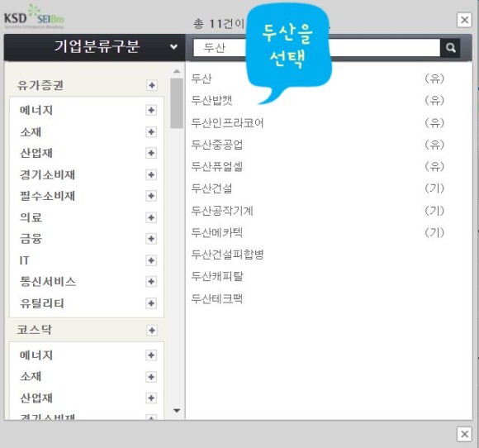Click the scrollbar up arrow

click(x=177, y=71)
